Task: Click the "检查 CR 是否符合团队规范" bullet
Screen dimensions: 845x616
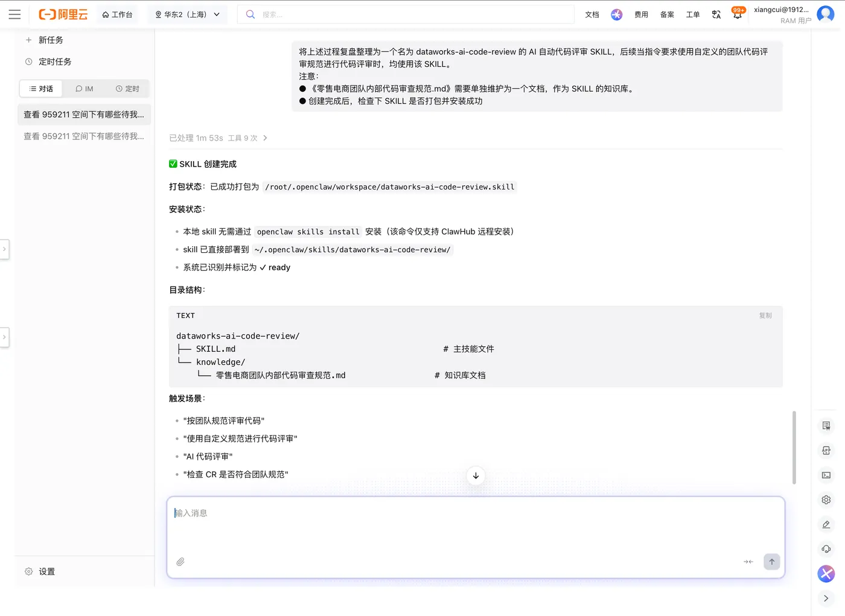Action: (x=236, y=474)
